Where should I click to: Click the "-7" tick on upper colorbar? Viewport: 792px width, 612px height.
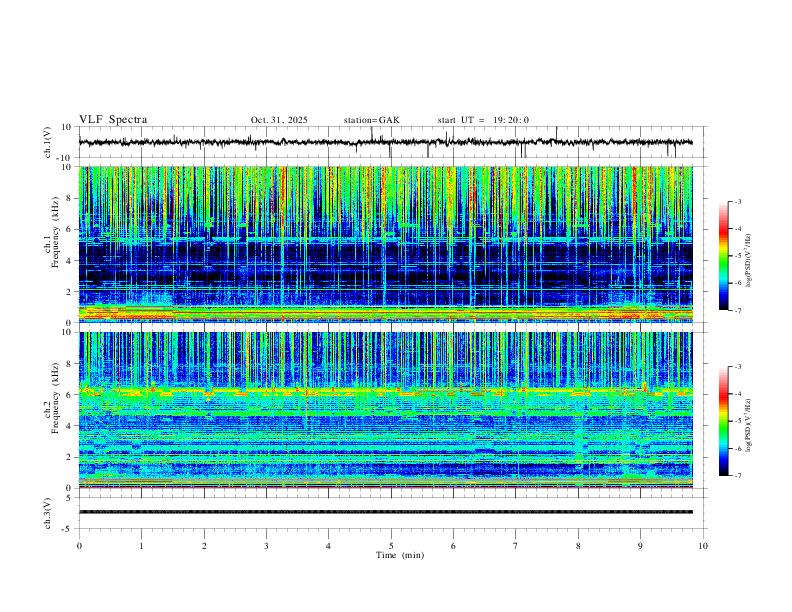click(737, 311)
